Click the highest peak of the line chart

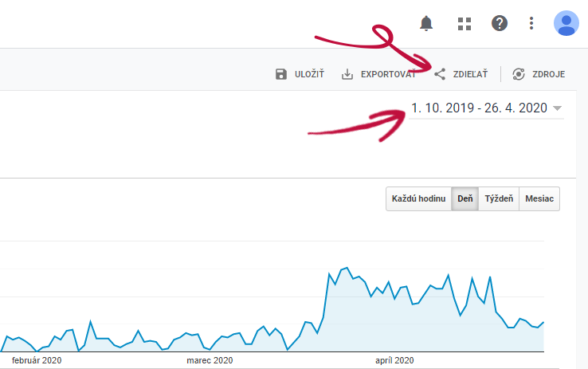point(347,268)
